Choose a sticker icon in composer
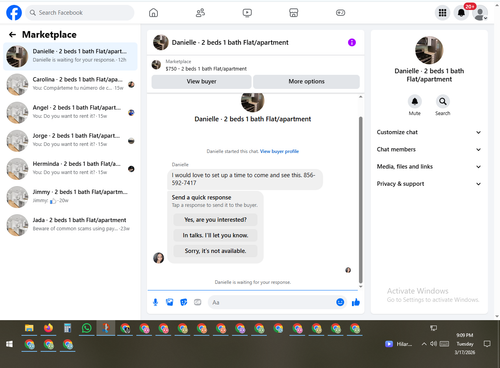Screen dimensions: 500x368 [184, 302]
